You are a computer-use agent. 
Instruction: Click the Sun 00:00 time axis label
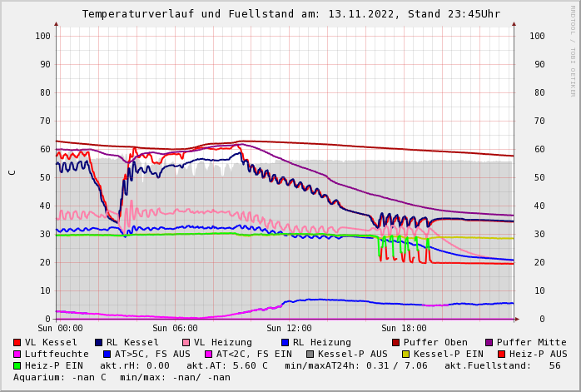[x=61, y=329]
